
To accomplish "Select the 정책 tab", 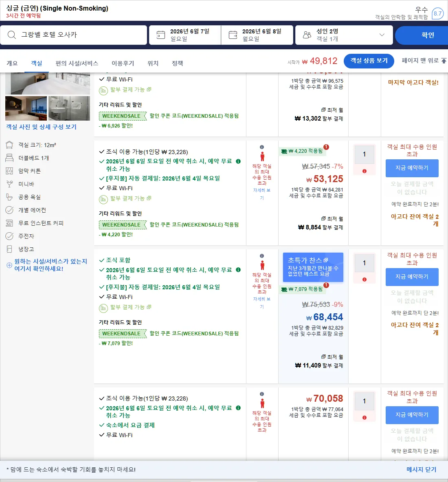I will click(x=177, y=63).
